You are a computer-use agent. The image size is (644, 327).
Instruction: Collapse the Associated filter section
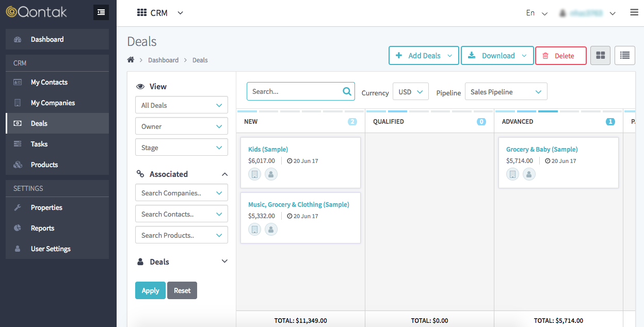pos(224,174)
